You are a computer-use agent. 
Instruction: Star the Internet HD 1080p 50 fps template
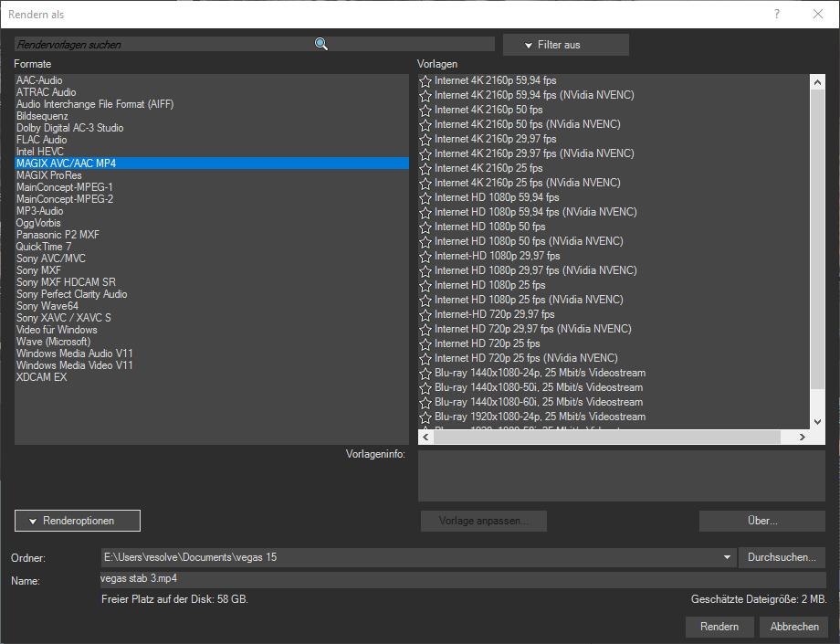click(425, 227)
